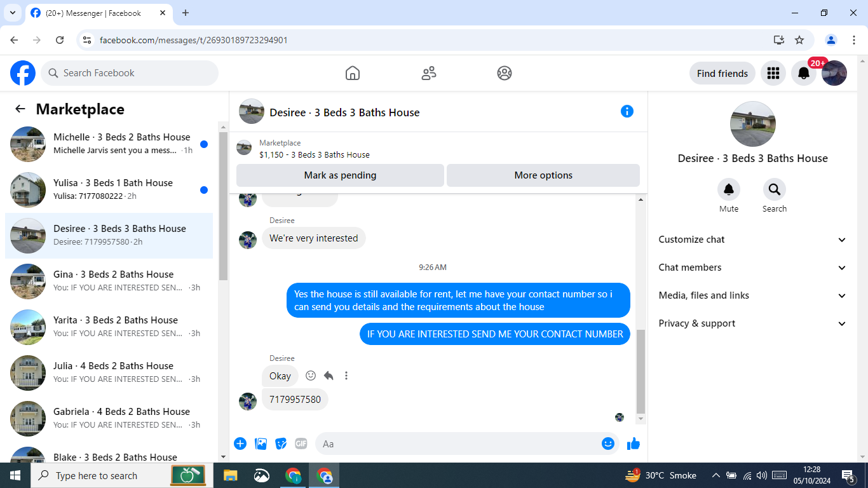Open the Chrome profile icon
The width and height of the screenshot is (868, 488).
(831, 40)
